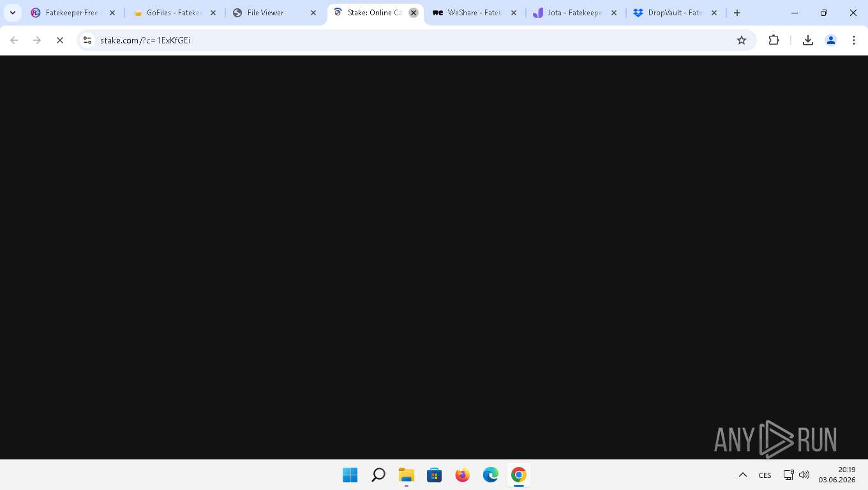Image resolution: width=868 pixels, height=490 pixels.
Task: Click the CES language indicator
Action: [765, 475]
